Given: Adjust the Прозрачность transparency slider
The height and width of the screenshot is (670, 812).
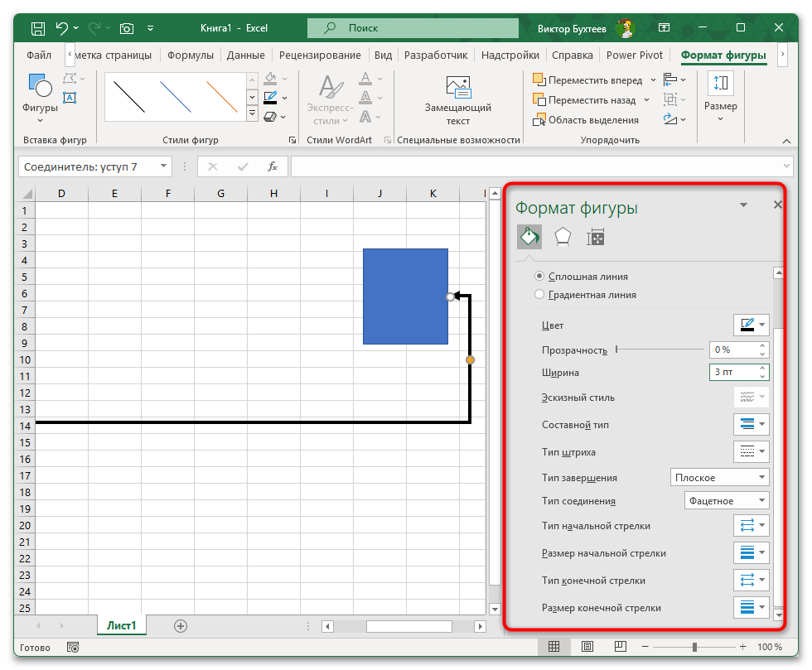Looking at the screenshot, I should pos(660,349).
